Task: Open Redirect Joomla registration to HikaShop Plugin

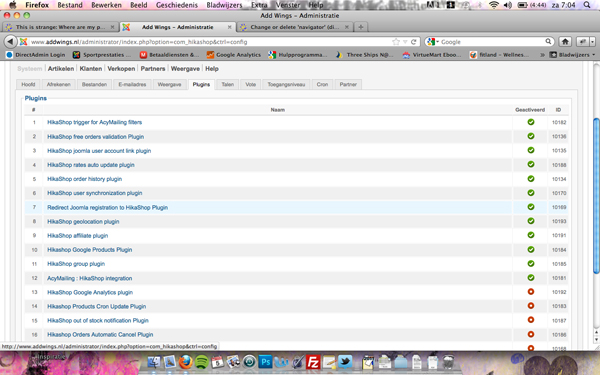Action: pyautogui.click(x=108, y=207)
